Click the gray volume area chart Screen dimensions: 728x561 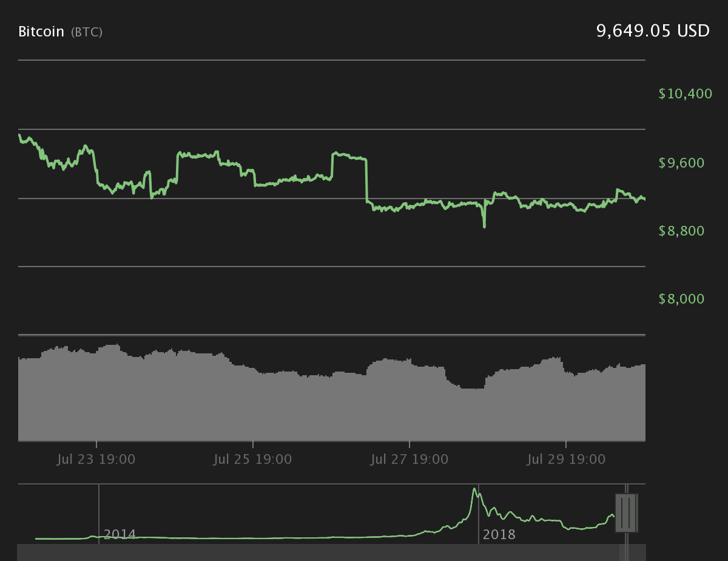[332, 393]
